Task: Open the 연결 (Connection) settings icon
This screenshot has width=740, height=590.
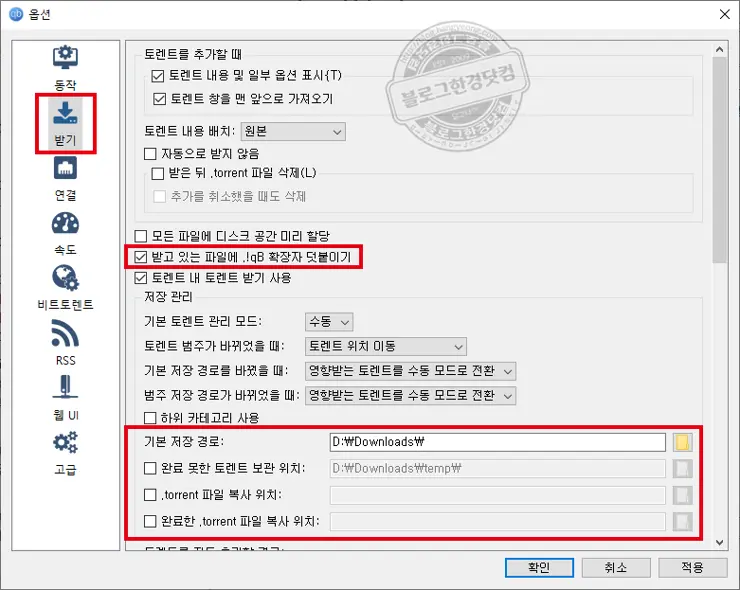Action: pos(65,168)
